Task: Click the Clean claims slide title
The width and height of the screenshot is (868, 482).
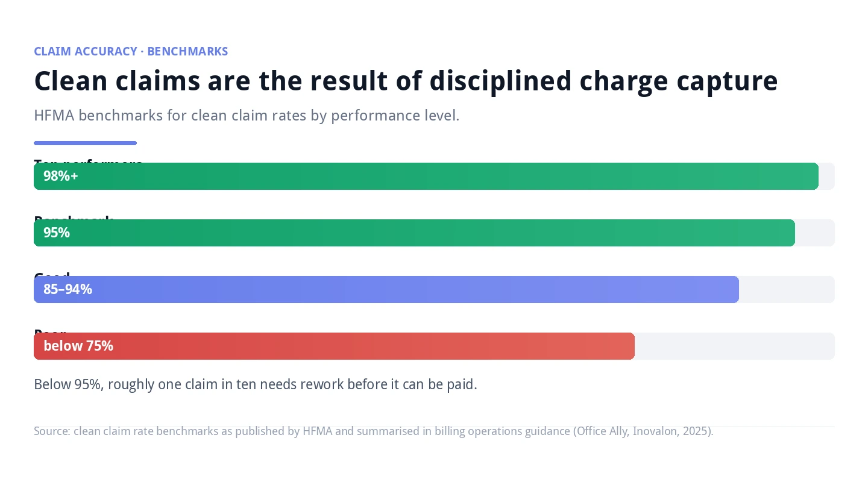Action: pyautogui.click(x=406, y=81)
